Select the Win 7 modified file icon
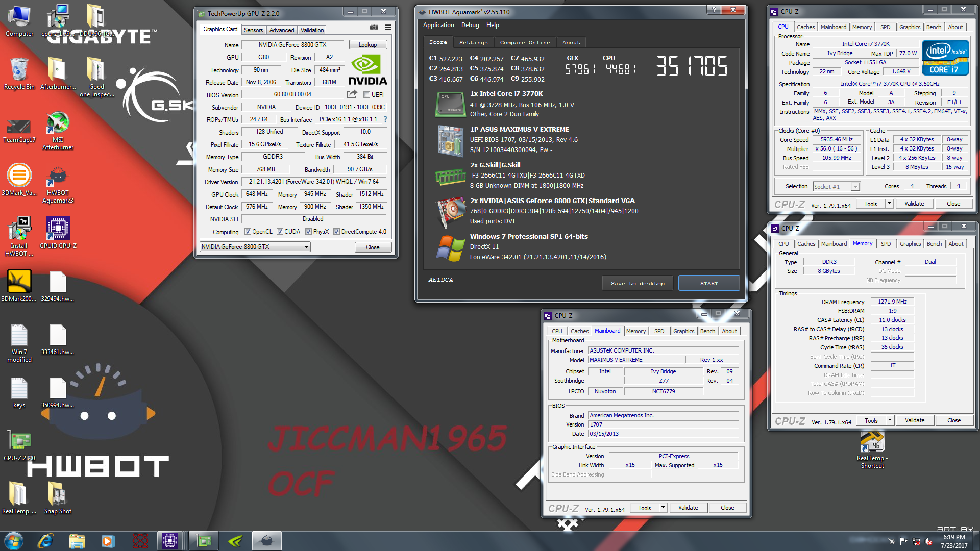The height and width of the screenshot is (551, 980). 19,343
